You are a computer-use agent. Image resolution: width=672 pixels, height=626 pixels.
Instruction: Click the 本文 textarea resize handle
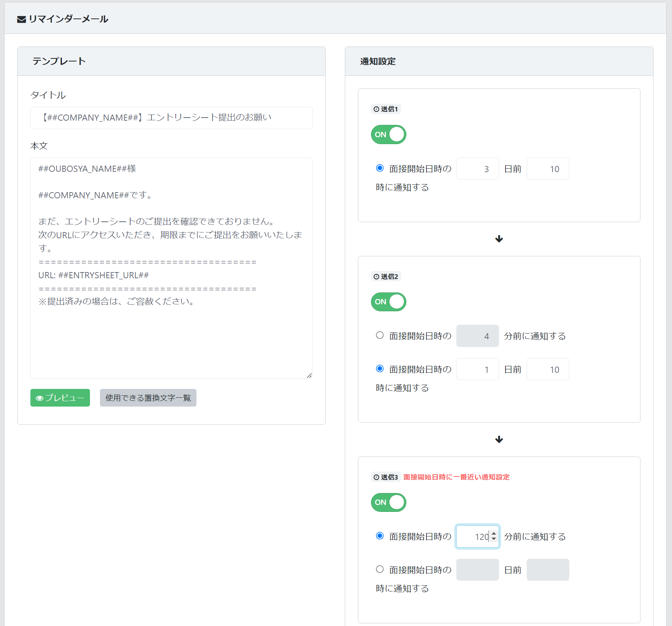click(x=309, y=375)
